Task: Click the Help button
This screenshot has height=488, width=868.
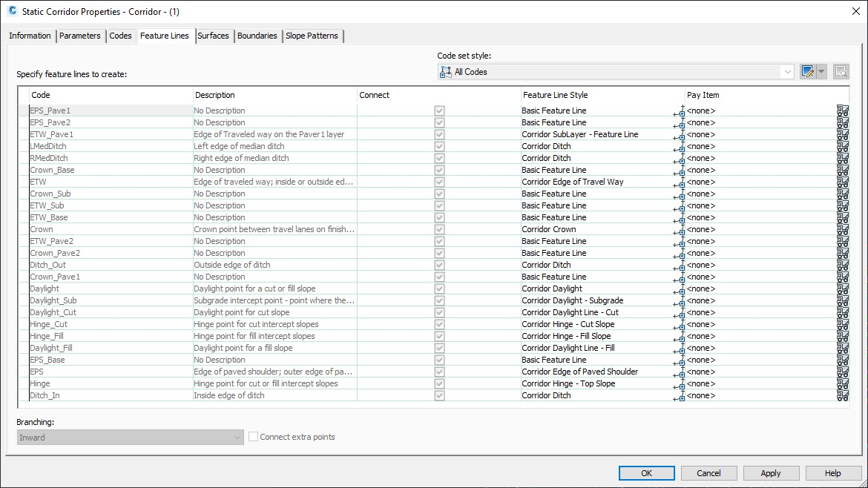Action: click(833, 472)
